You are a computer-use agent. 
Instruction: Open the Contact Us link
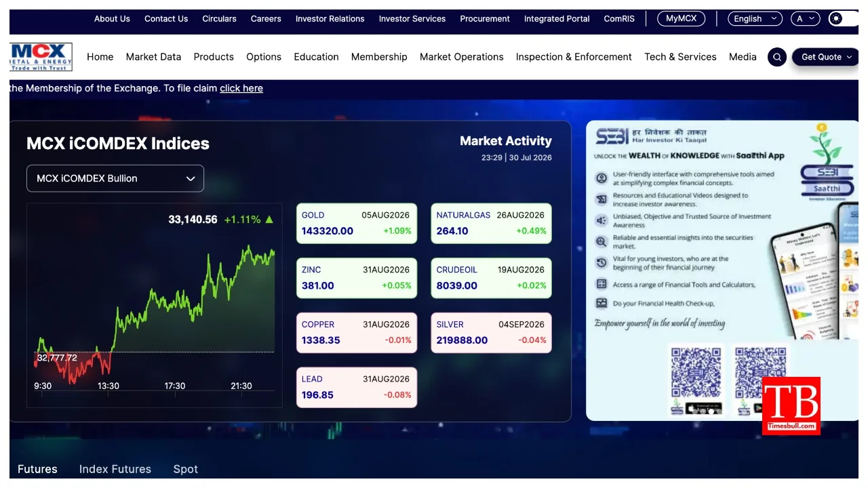166,18
